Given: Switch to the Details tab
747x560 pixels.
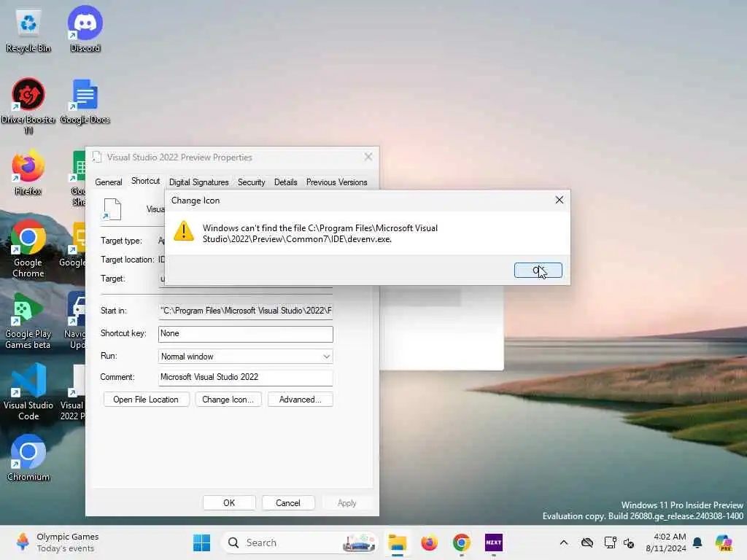Looking at the screenshot, I should (285, 182).
